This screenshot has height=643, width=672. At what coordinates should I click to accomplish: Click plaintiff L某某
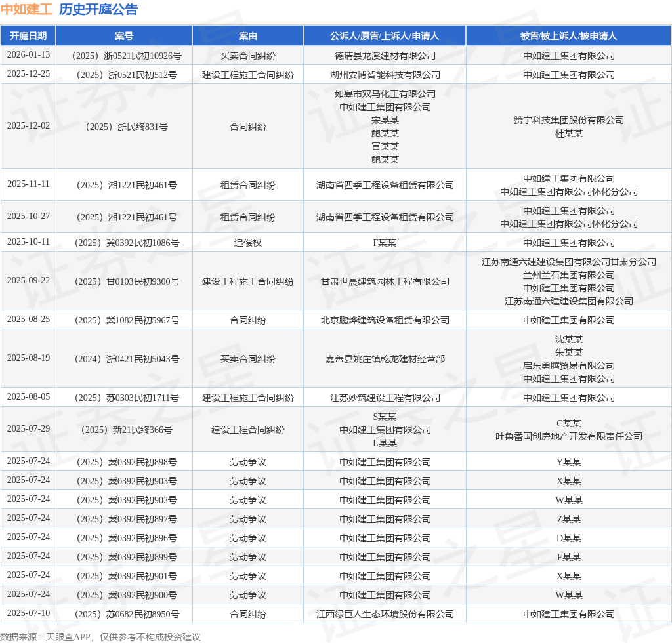pos(385,443)
